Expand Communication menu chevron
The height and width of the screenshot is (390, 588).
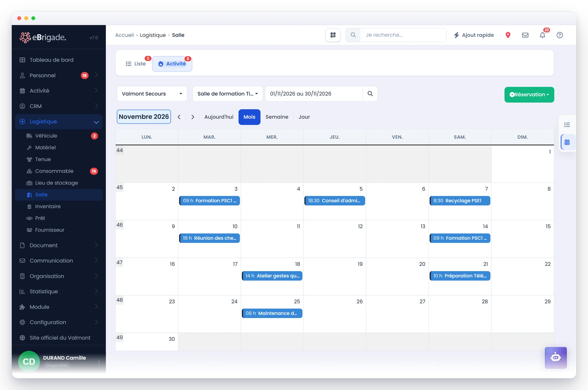[96, 261]
